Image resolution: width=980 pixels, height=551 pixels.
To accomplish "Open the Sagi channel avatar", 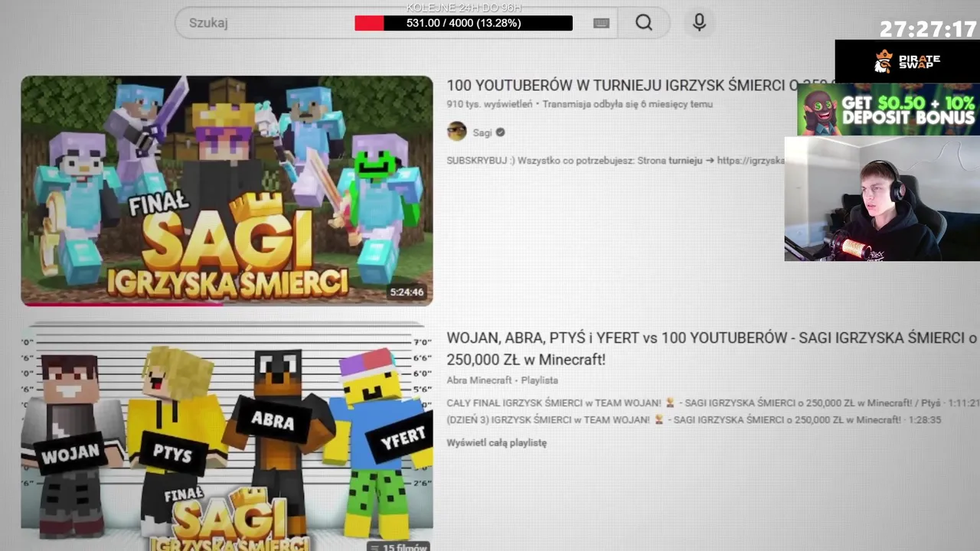I will (x=456, y=132).
